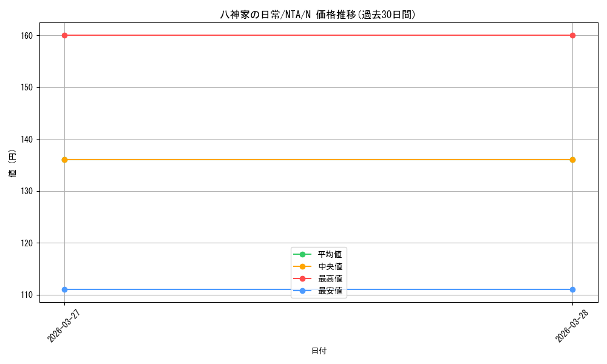Image resolution: width=607 pixels, height=364 pixels.
Task: Click the chart title 八神家の日常/NTA/N 価格推移
Action: pos(318,13)
